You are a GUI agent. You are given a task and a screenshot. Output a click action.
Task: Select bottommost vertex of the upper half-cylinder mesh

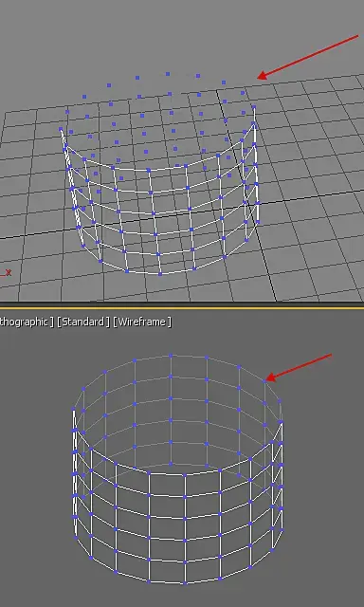pyautogui.click(x=160, y=274)
